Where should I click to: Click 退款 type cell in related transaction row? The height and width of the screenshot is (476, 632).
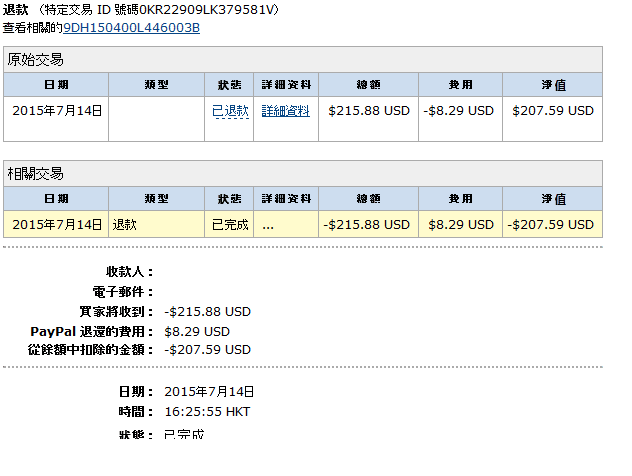[x=125, y=225]
